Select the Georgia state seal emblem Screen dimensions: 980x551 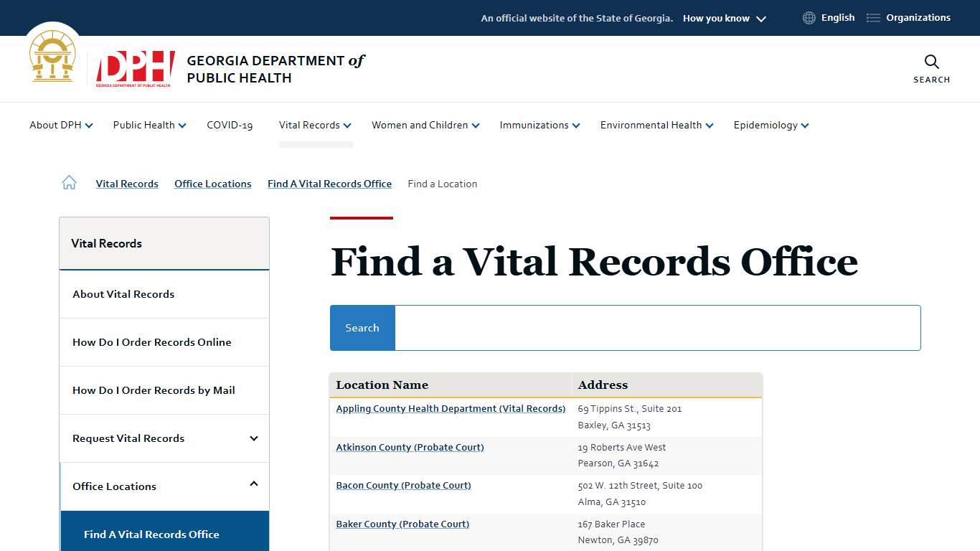tap(52, 55)
